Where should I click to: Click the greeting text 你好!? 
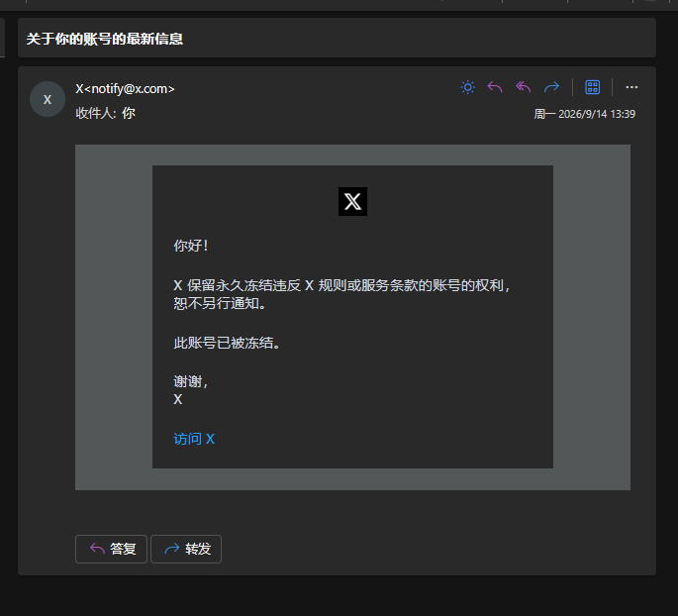[191, 246]
